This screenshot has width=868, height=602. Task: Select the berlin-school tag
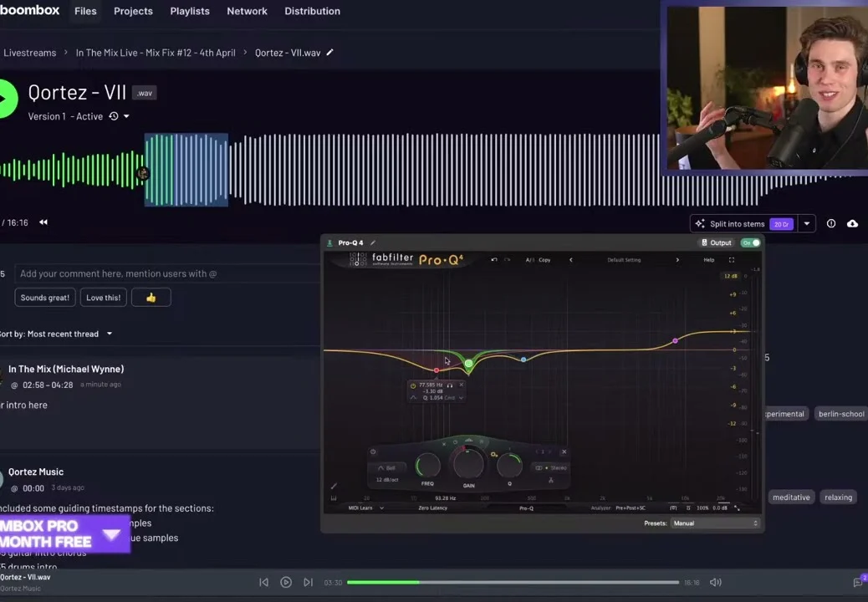[x=841, y=414]
